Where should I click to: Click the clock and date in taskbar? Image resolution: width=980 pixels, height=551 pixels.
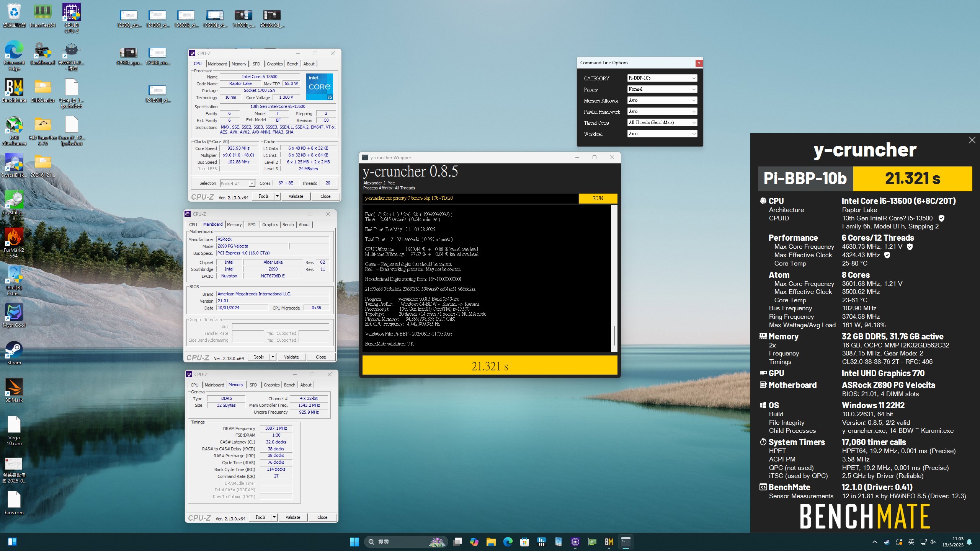952,542
